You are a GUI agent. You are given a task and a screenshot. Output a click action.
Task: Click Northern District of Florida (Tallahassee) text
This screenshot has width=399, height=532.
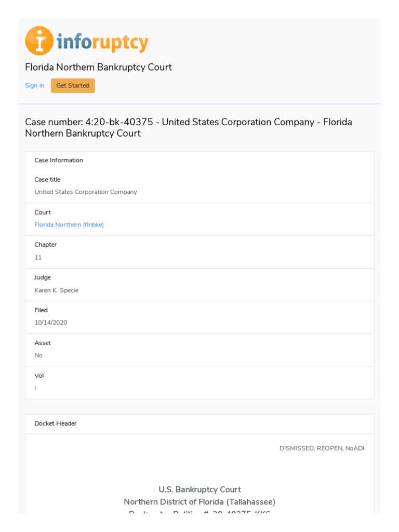pyautogui.click(x=199, y=502)
